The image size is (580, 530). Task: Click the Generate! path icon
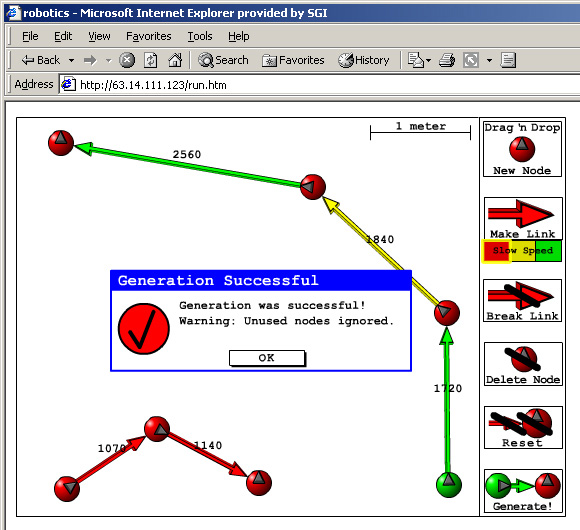point(523,491)
